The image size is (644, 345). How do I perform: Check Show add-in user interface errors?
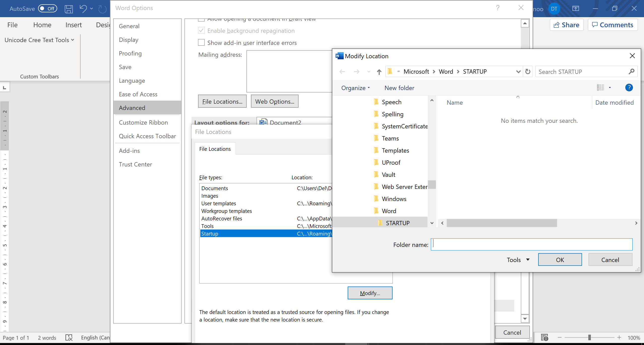(x=201, y=43)
